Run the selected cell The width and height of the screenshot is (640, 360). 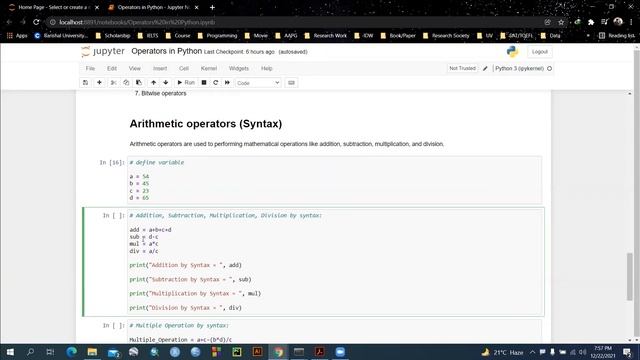[186, 82]
